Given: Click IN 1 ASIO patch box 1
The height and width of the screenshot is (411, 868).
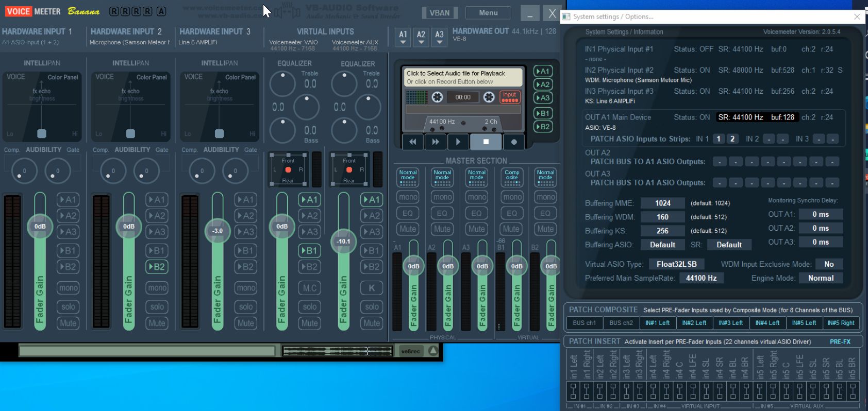Looking at the screenshot, I should coord(719,139).
